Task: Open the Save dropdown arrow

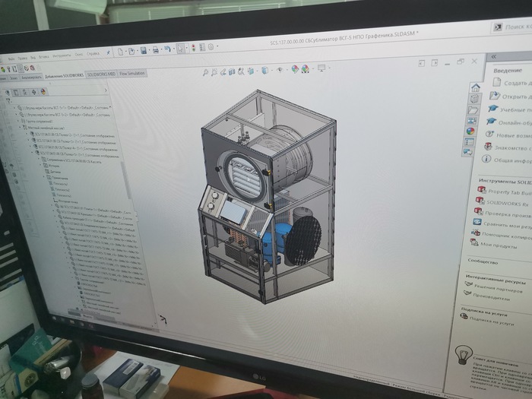Action: coord(149,50)
